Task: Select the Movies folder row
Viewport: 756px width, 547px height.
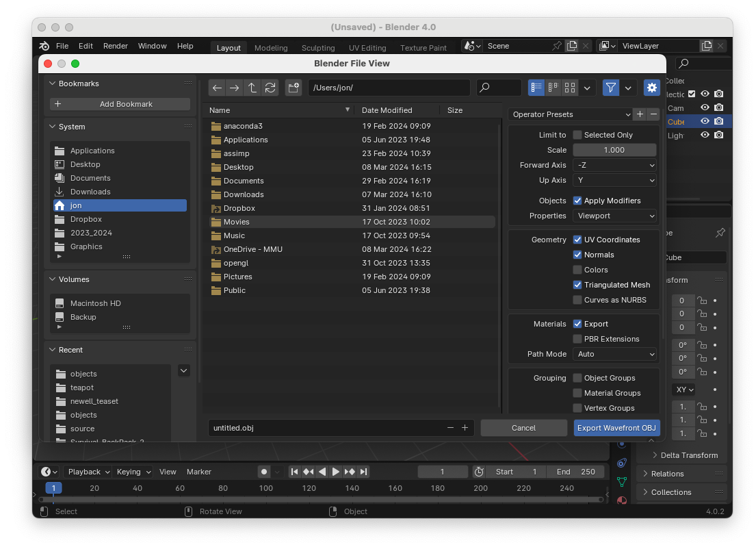Action: tap(352, 222)
